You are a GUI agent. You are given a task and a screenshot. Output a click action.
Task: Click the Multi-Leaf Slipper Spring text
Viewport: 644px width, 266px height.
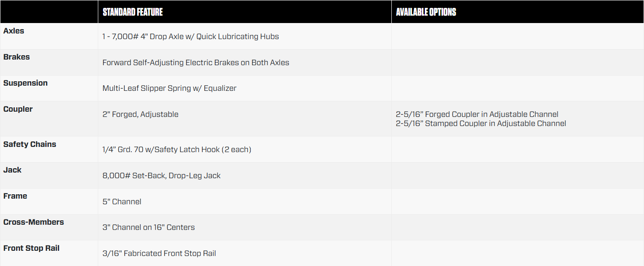tap(169, 88)
